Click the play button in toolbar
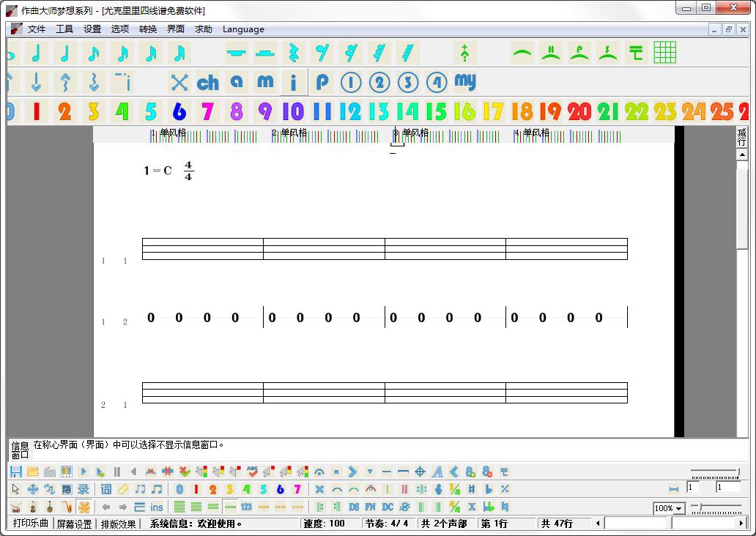 (84, 472)
